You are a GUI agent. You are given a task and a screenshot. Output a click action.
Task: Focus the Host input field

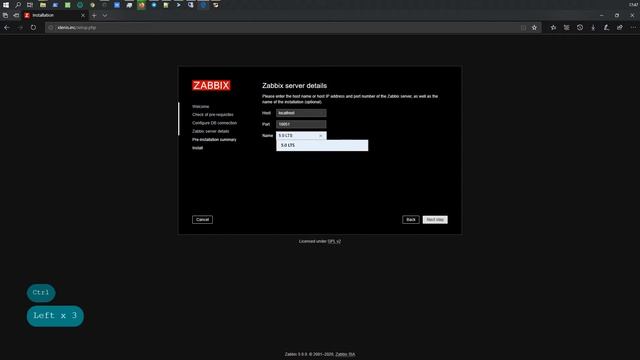[301, 113]
